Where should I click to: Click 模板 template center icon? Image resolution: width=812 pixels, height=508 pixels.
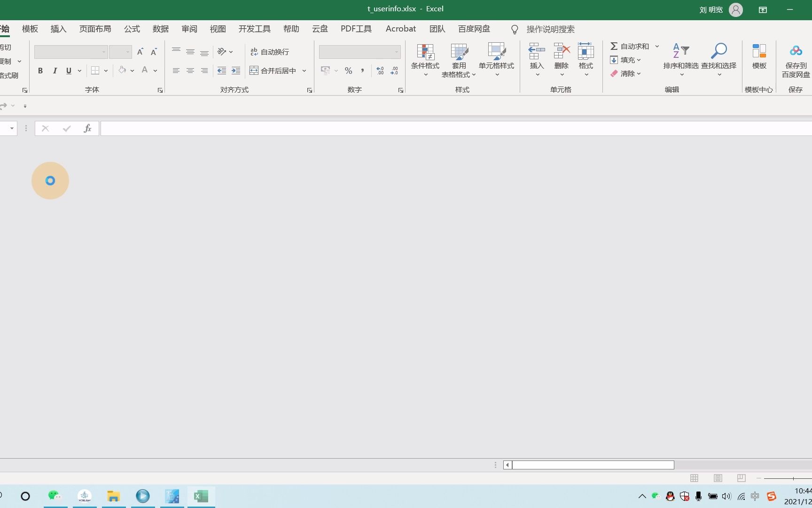point(759,56)
